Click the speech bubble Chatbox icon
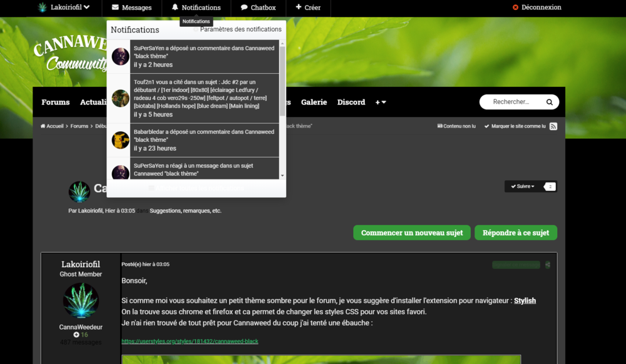 coord(244,7)
